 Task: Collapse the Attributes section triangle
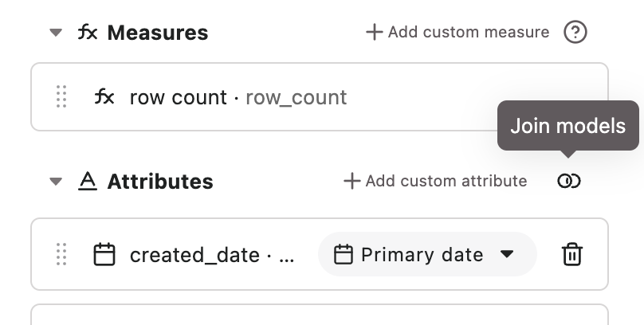click(56, 181)
